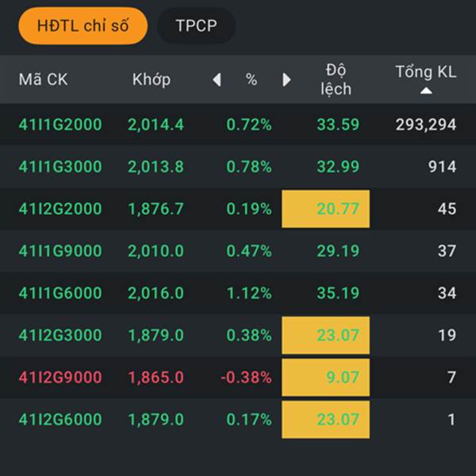Image resolution: width=476 pixels, height=476 pixels.
Task: Select contract 41I2G2000
Action: (x=60, y=209)
